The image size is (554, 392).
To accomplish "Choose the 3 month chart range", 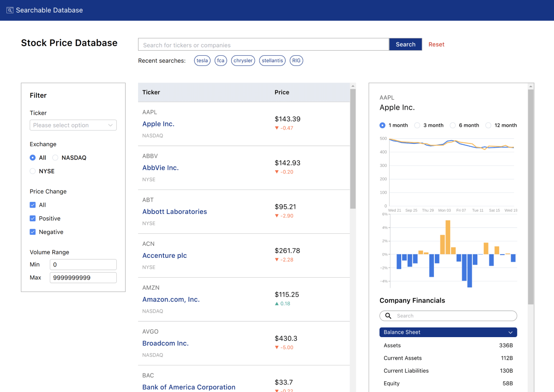I will (417, 125).
